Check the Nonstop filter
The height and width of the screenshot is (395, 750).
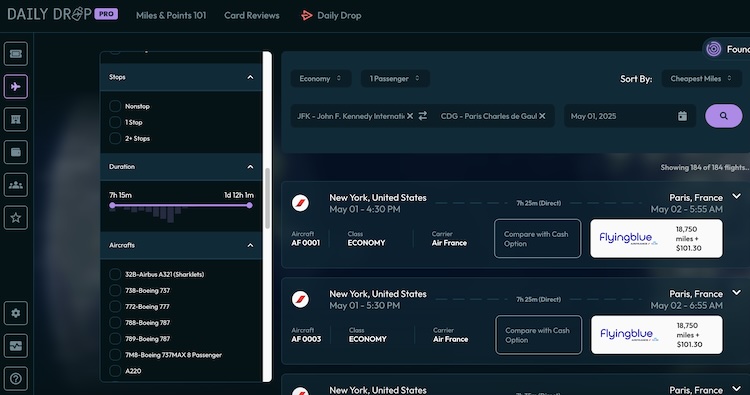pyautogui.click(x=115, y=106)
